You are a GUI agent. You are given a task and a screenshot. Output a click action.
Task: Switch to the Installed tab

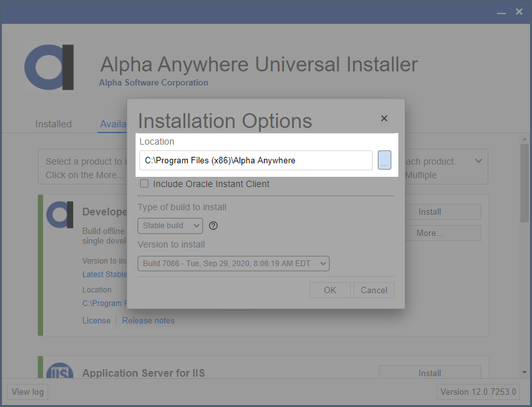pyautogui.click(x=53, y=123)
